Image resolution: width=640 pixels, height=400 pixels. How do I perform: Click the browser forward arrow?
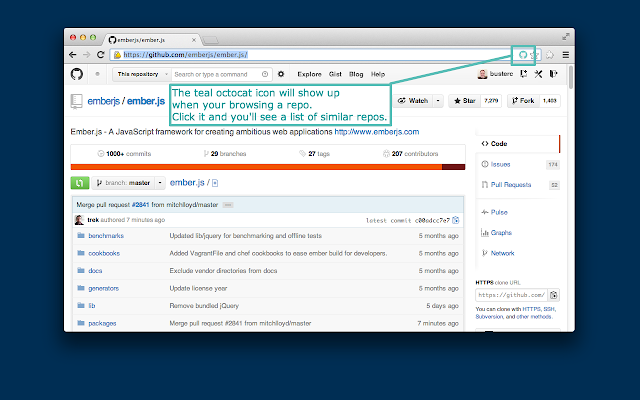(87, 55)
